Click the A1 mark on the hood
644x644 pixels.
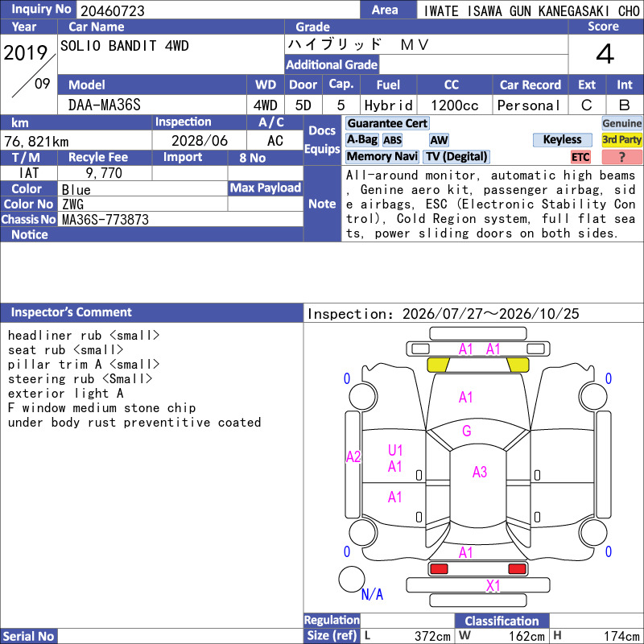tap(465, 397)
